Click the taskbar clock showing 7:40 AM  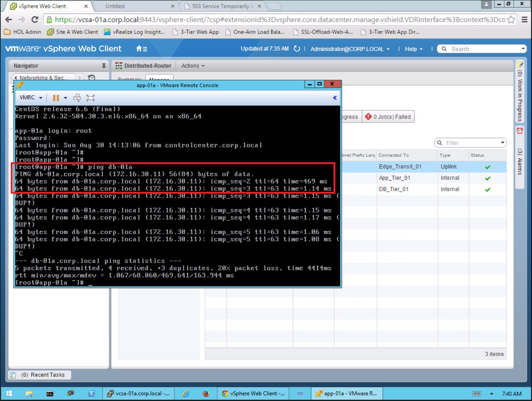[512, 394]
